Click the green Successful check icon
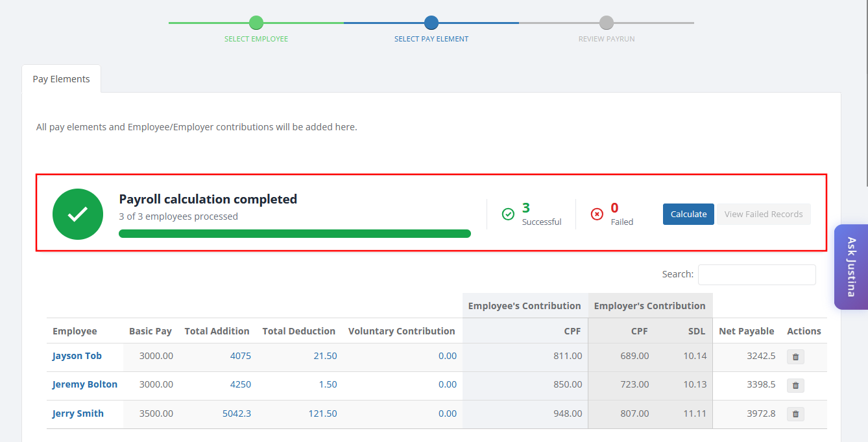Viewport: 868px width, 442px height. click(509, 214)
